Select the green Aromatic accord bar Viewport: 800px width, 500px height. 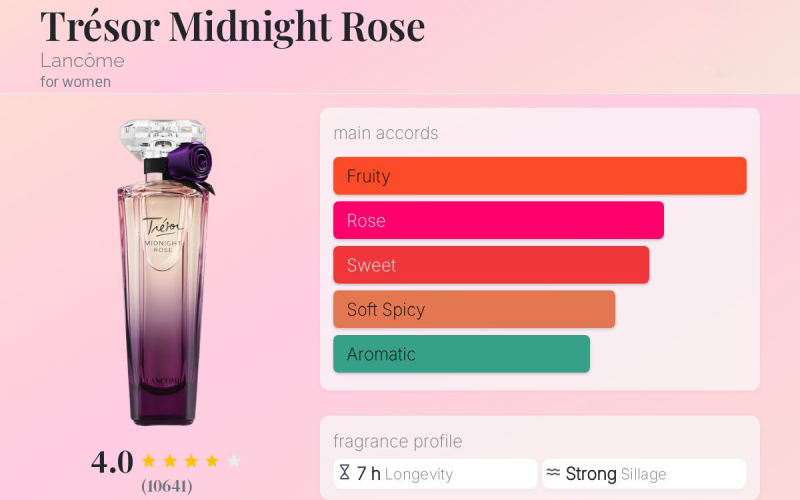[461, 354]
